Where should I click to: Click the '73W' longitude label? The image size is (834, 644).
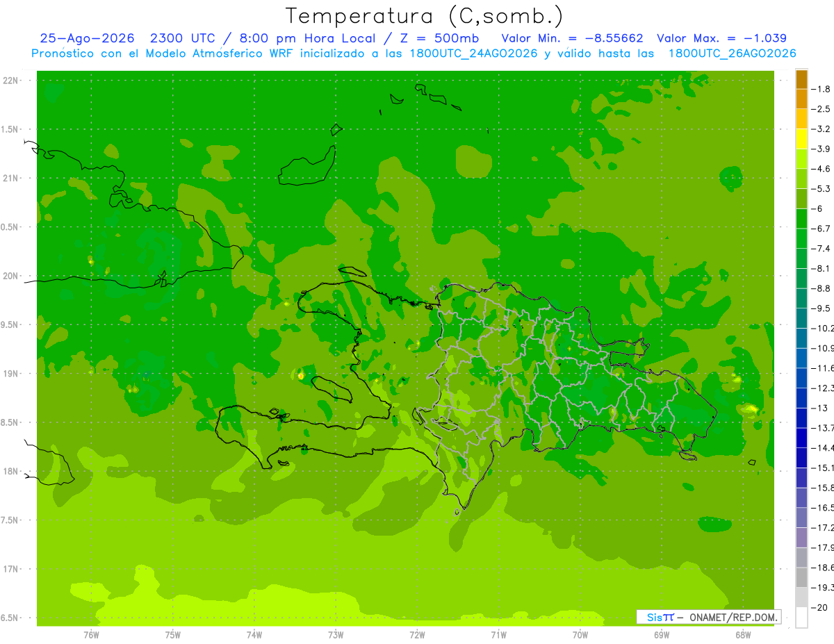336,635
